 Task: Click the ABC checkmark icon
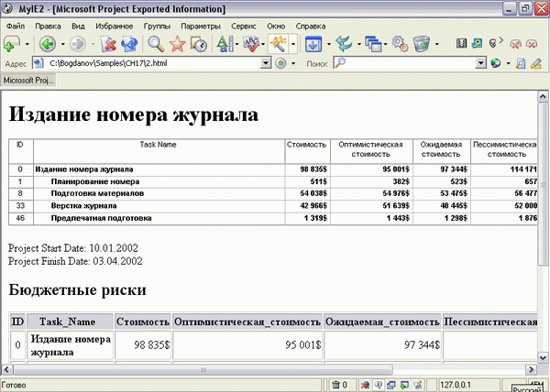point(251,44)
